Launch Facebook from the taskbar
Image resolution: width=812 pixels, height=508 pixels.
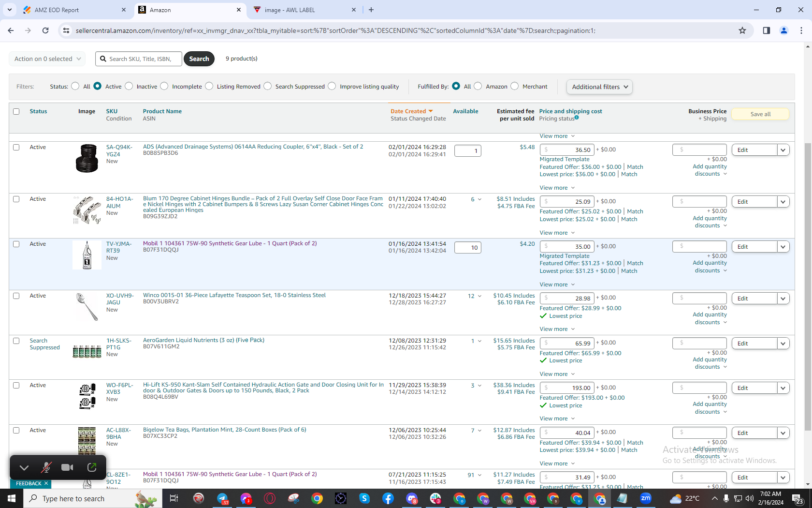(388, 498)
